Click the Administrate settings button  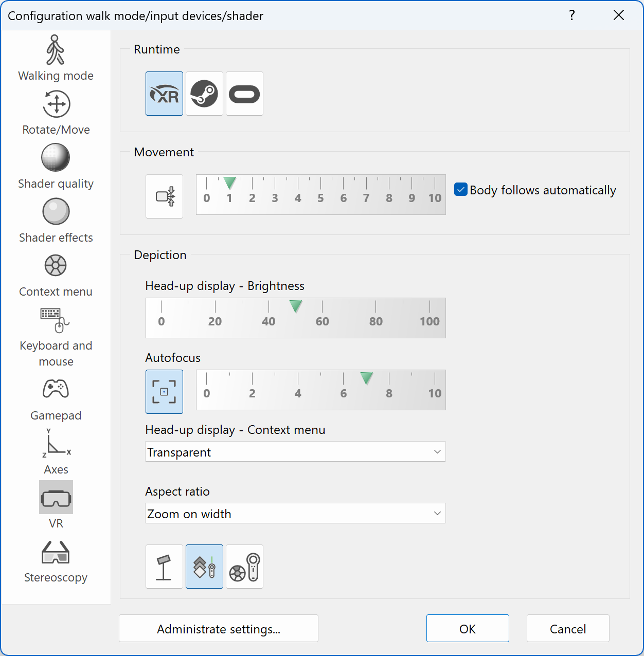pos(219,629)
